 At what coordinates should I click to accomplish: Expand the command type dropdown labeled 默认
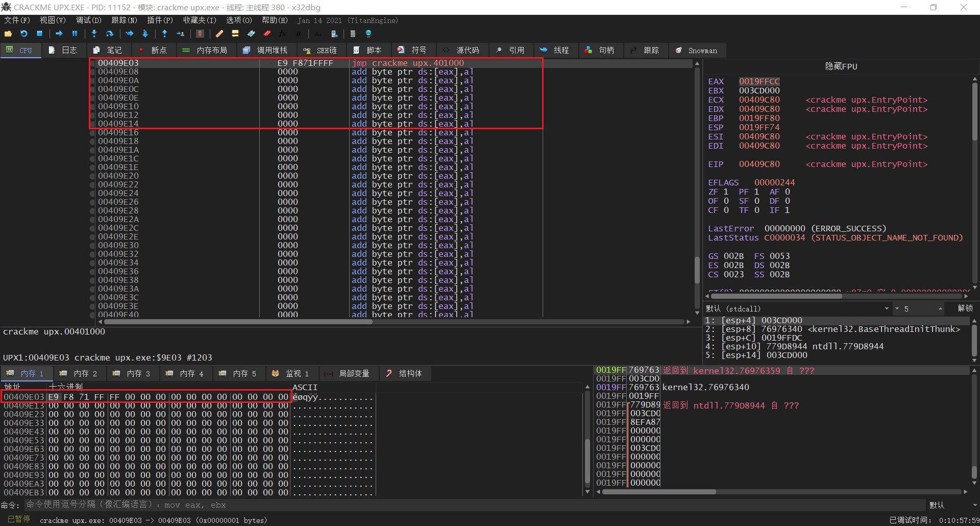click(951, 505)
